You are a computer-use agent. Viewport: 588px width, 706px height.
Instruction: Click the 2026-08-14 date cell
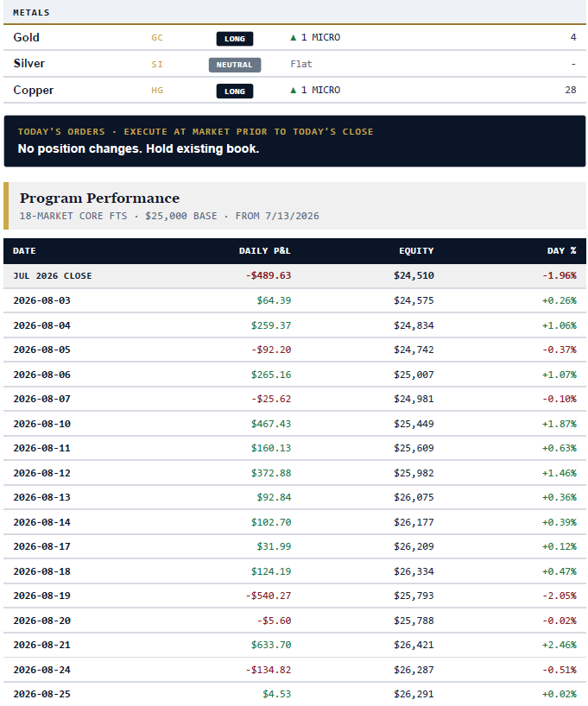pos(42,522)
